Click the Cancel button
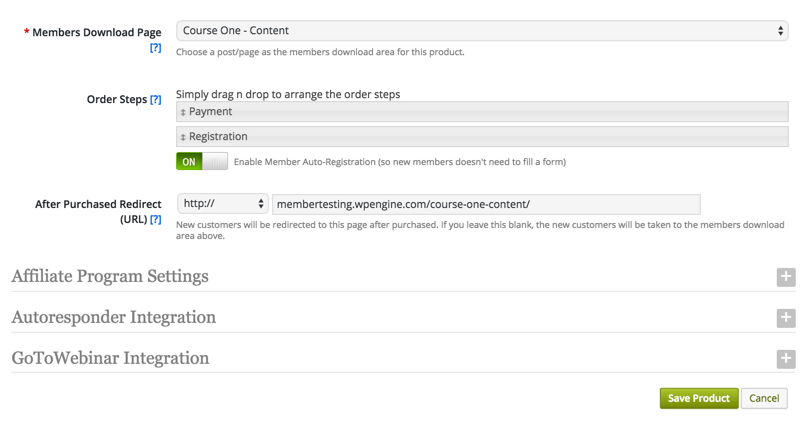This screenshot has width=806, height=421. tap(764, 398)
